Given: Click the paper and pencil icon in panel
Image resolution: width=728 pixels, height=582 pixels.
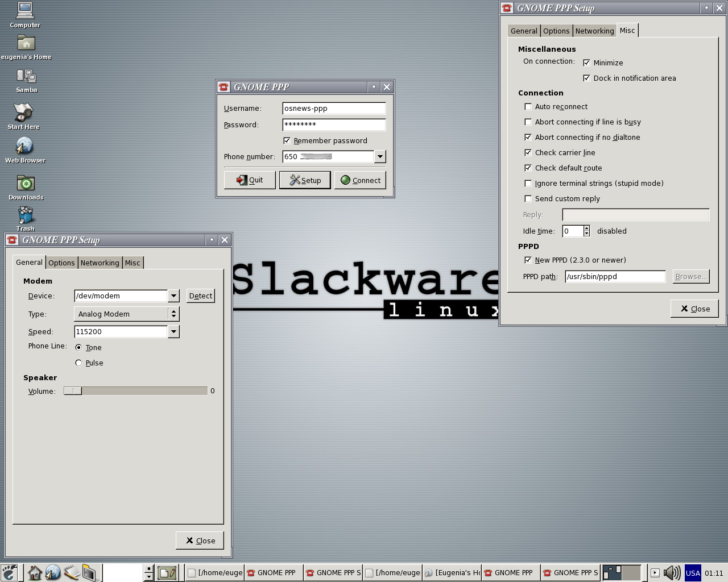Looking at the screenshot, I should [x=167, y=572].
